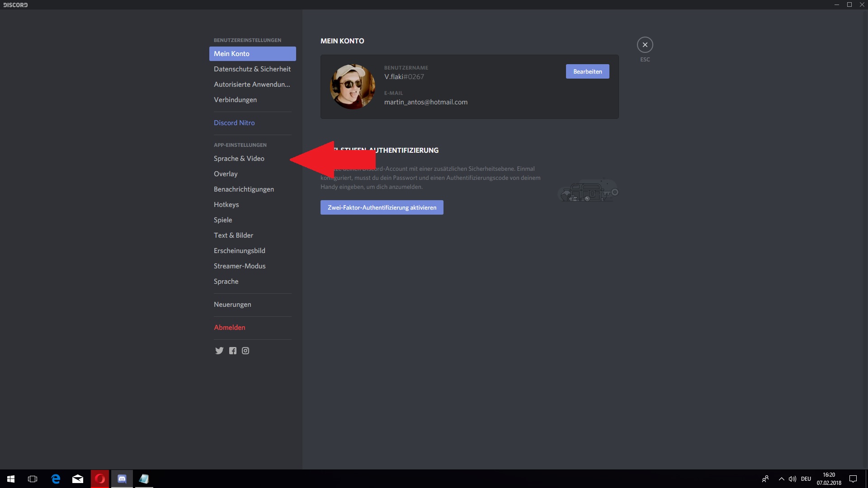The width and height of the screenshot is (868, 488).
Task: Open Streamer-Modus settings
Action: coord(252,266)
